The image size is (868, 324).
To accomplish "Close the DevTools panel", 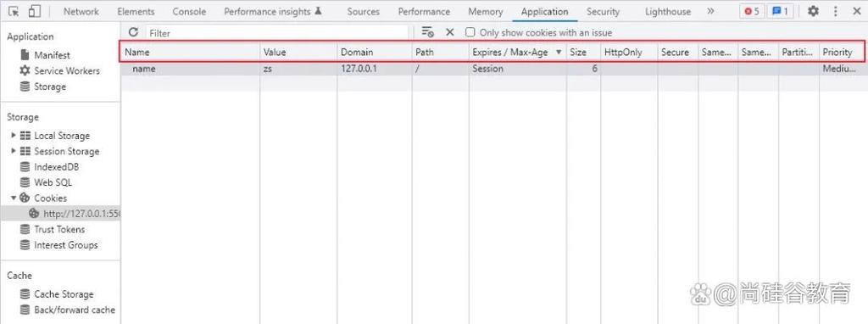I will (856, 11).
